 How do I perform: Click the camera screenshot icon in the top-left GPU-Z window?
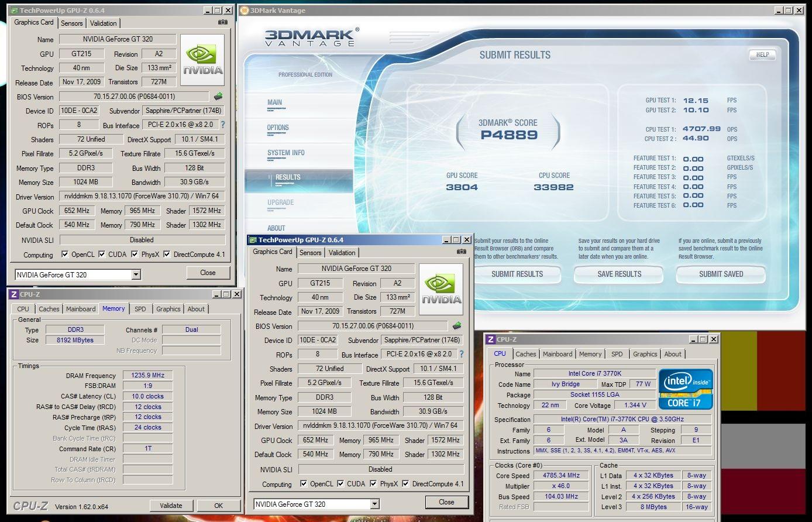point(223,22)
